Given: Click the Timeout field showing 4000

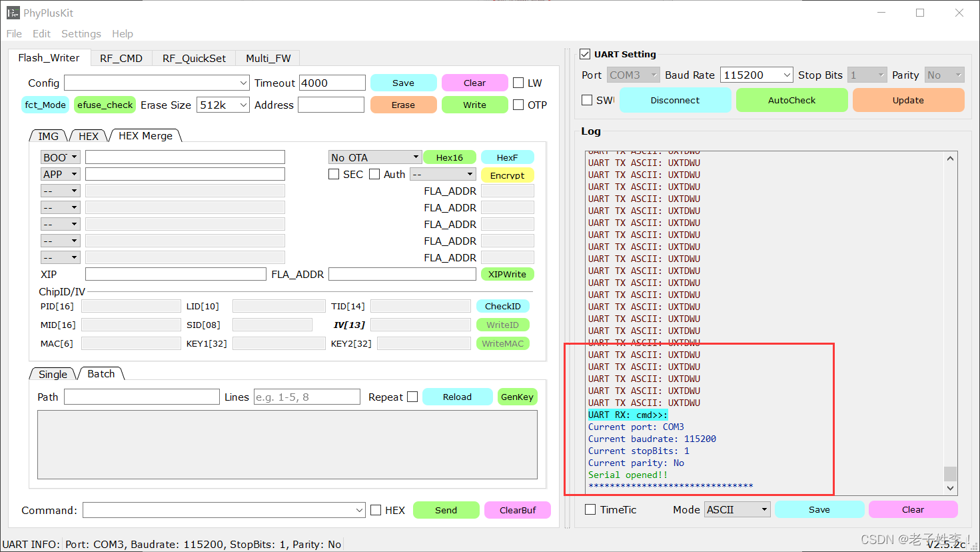Looking at the screenshot, I should coord(332,83).
